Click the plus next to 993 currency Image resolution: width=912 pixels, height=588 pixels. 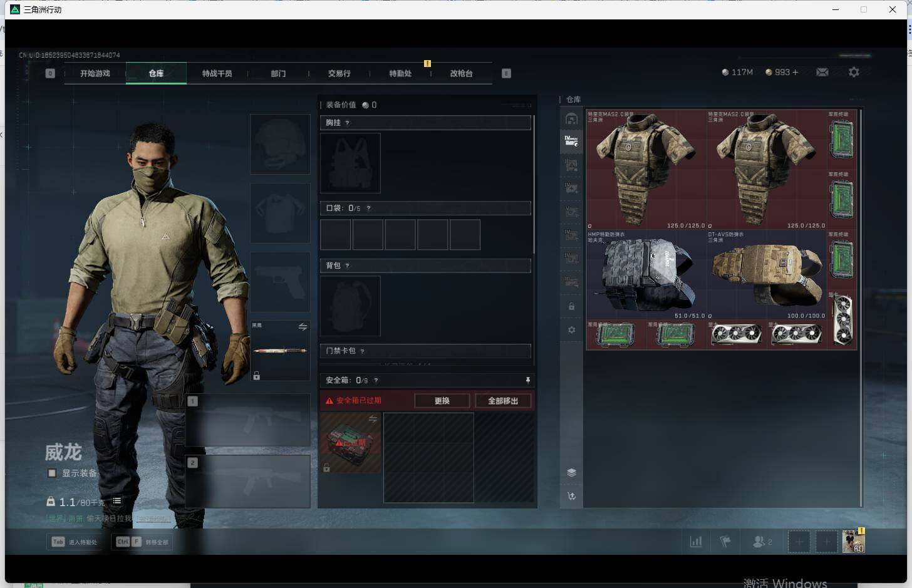pyautogui.click(x=795, y=73)
